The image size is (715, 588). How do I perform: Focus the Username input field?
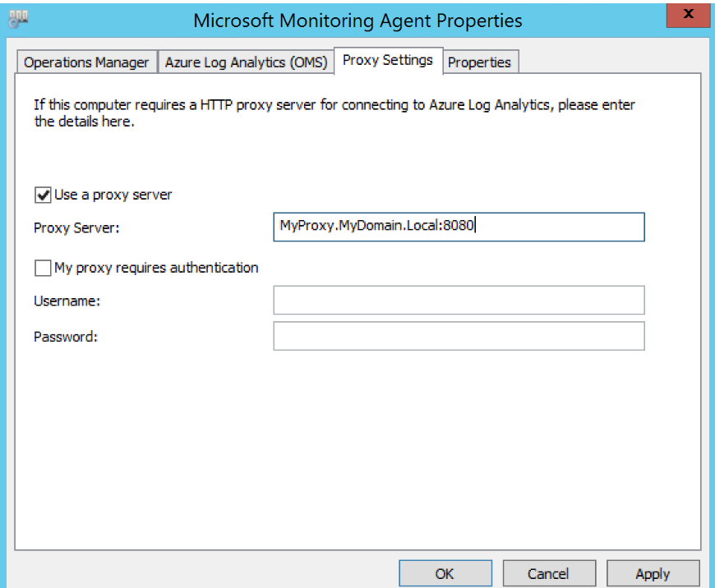[459, 300]
